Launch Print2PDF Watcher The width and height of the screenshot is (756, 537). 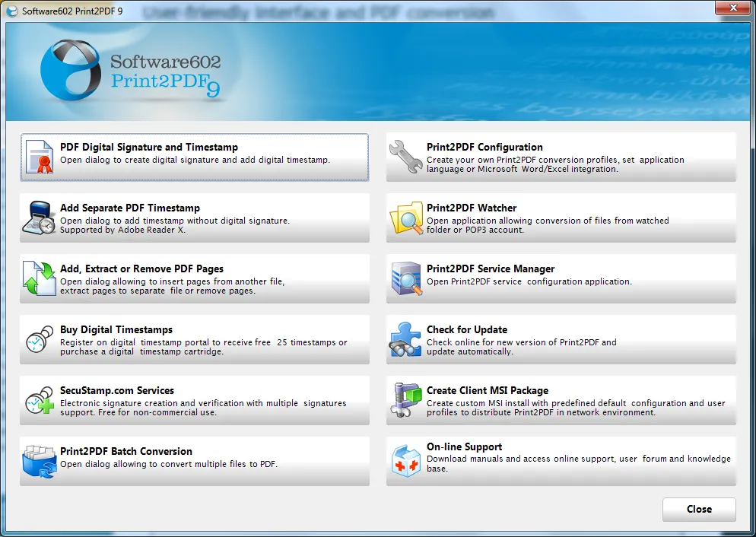click(x=561, y=218)
